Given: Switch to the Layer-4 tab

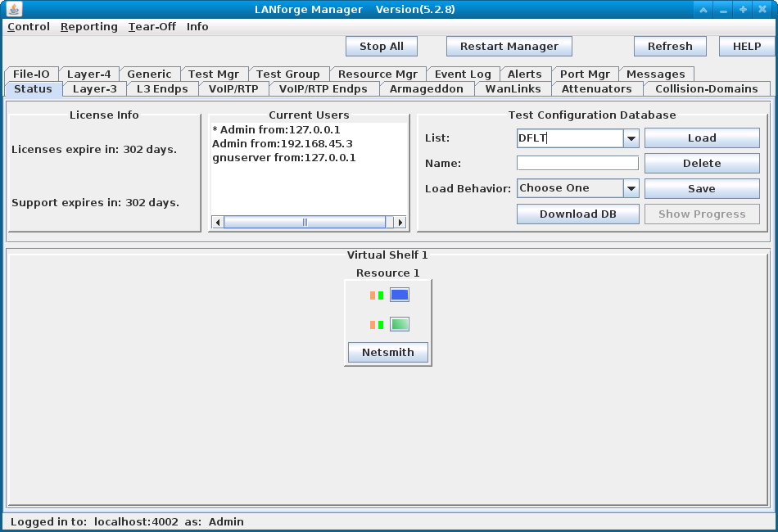Looking at the screenshot, I should (x=88, y=74).
